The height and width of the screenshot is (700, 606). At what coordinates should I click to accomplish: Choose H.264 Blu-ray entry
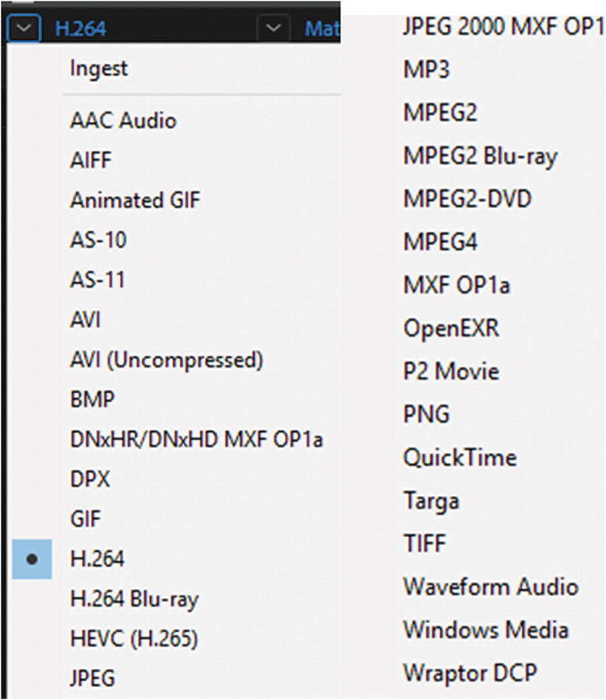click(x=134, y=599)
